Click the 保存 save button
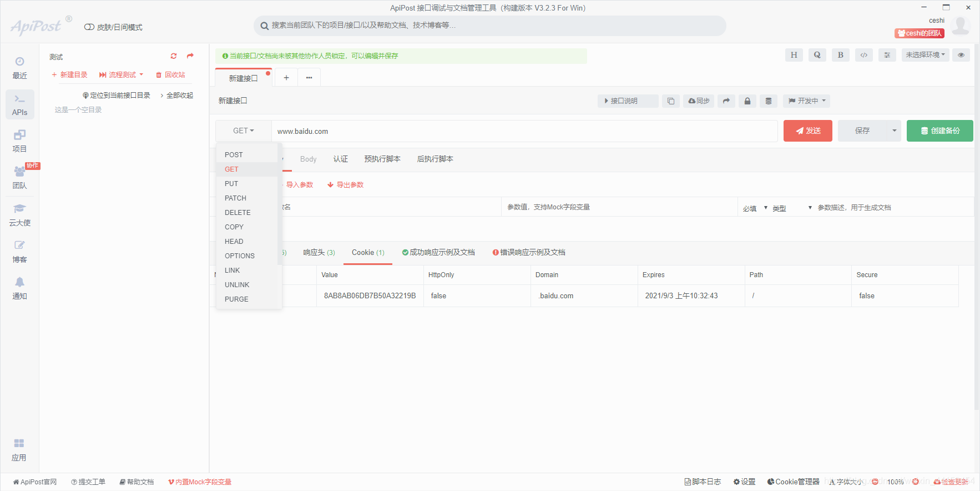980x491 pixels. (x=862, y=131)
